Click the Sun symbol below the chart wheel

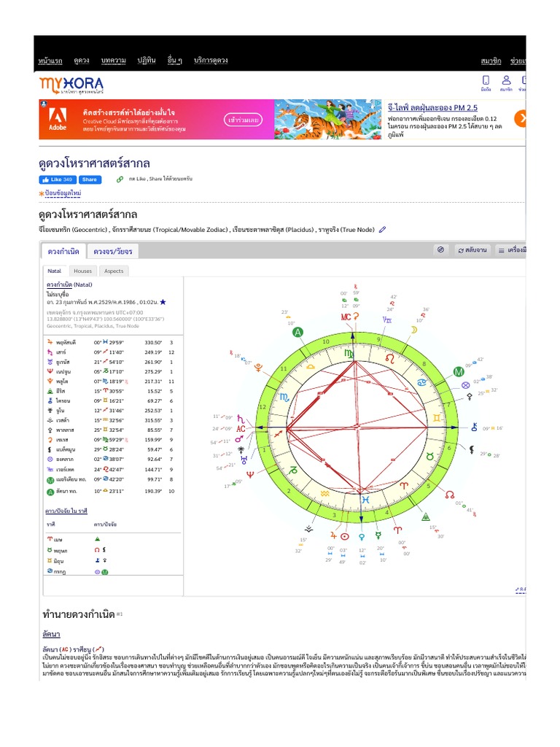point(345,536)
